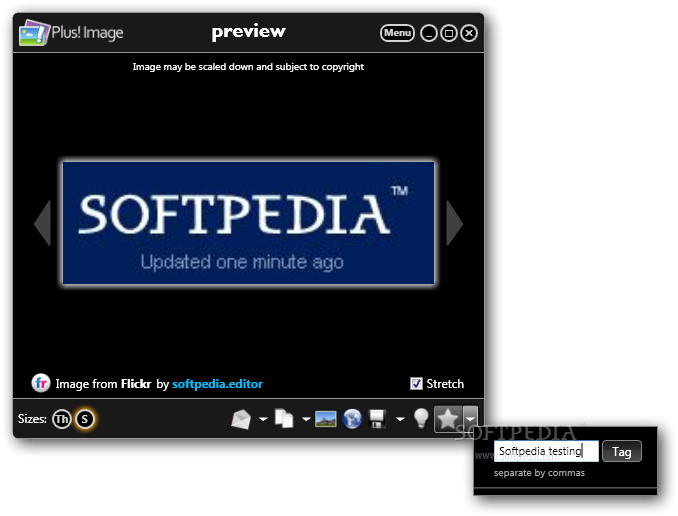Collapse the star tag dropdown arrow
Screen dimensions: 678x516
(x=470, y=419)
